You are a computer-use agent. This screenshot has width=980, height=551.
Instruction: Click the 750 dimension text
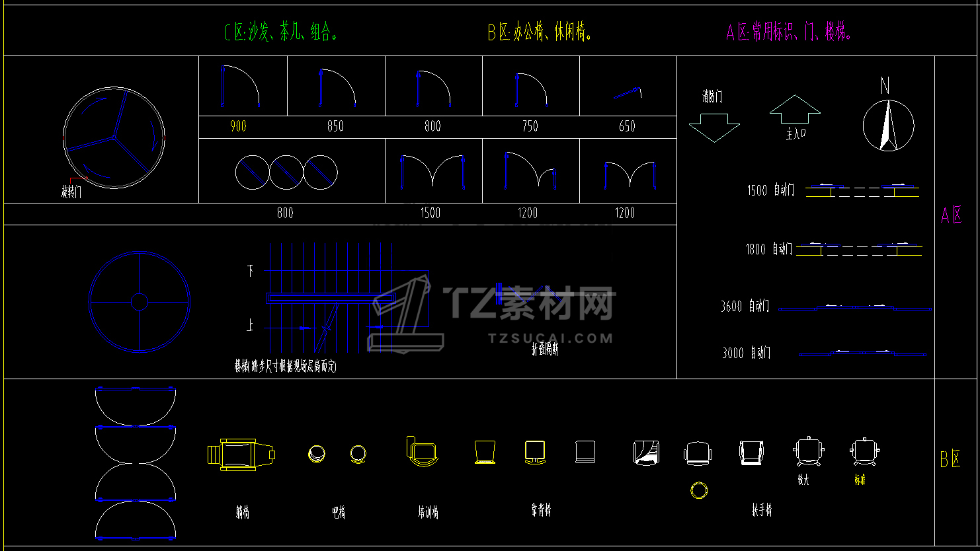tap(530, 126)
